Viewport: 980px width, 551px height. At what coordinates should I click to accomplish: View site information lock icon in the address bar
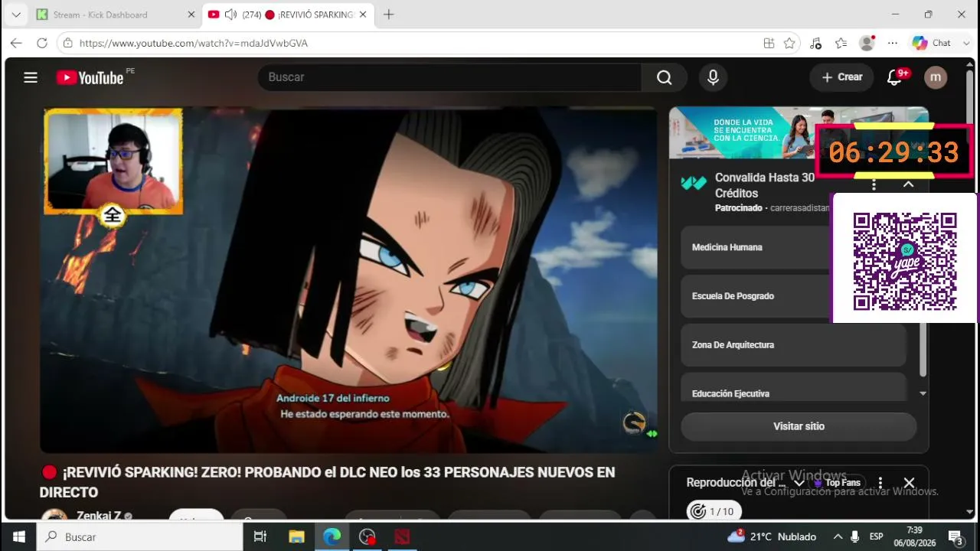click(68, 43)
